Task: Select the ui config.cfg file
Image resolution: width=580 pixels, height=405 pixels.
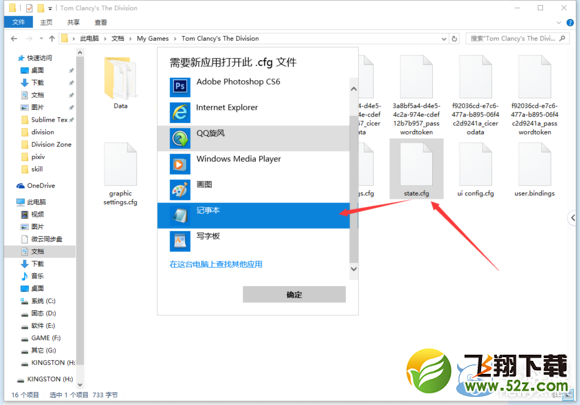Action: [475, 170]
